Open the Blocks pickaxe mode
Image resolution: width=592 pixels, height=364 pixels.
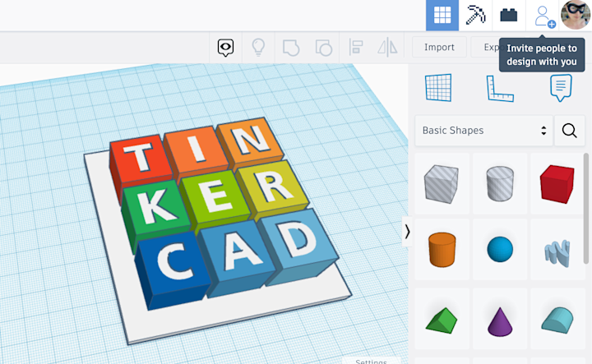(476, 15)
